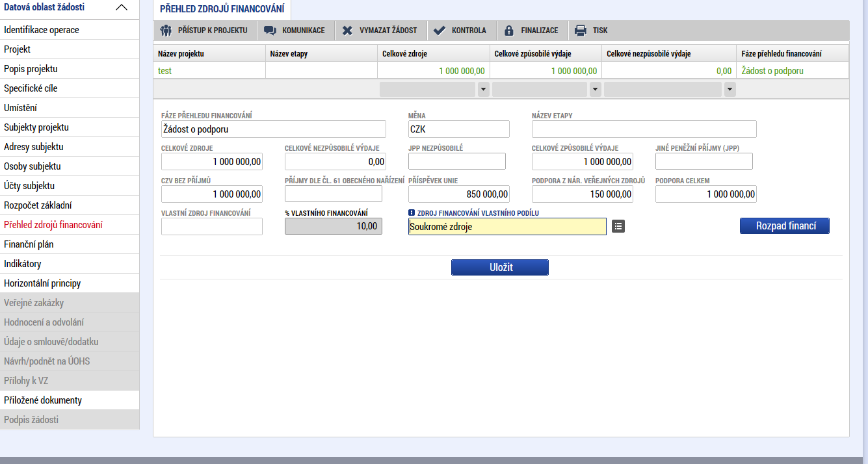Click the Vymazat žádost X icon
This screenshot has width=868, height=464.
pos(348,31)
